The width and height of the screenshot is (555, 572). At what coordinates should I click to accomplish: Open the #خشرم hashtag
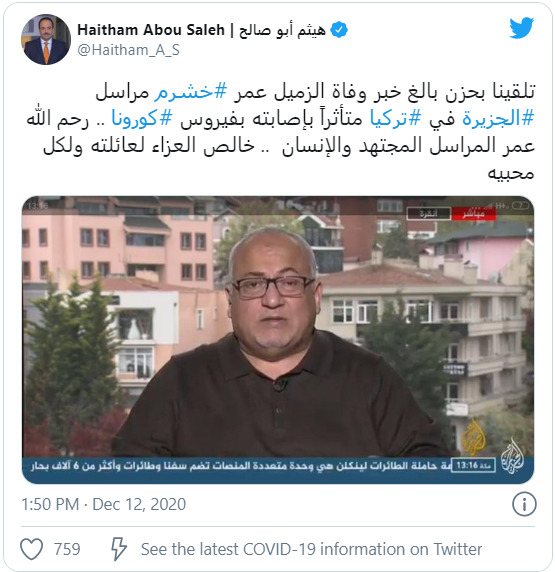(x=190, y=91)
